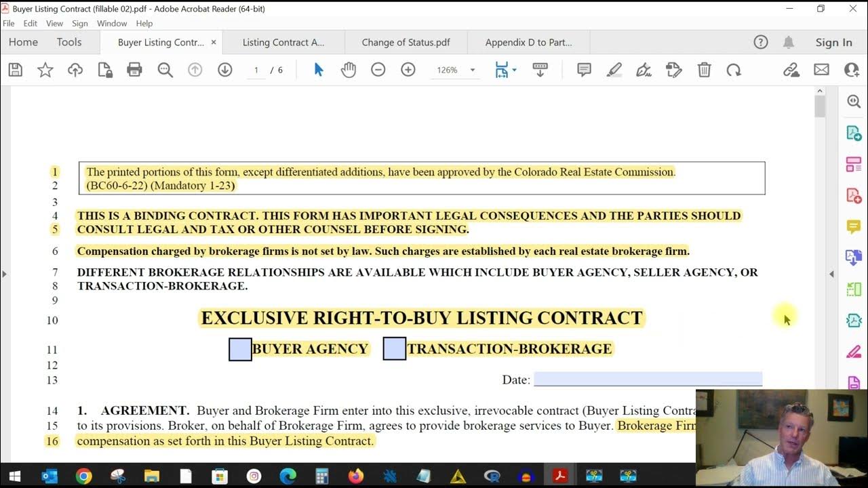This screenshot has width=868, height=488.
Task: Open Outlook from taskbar
Action: click(50, 476)
